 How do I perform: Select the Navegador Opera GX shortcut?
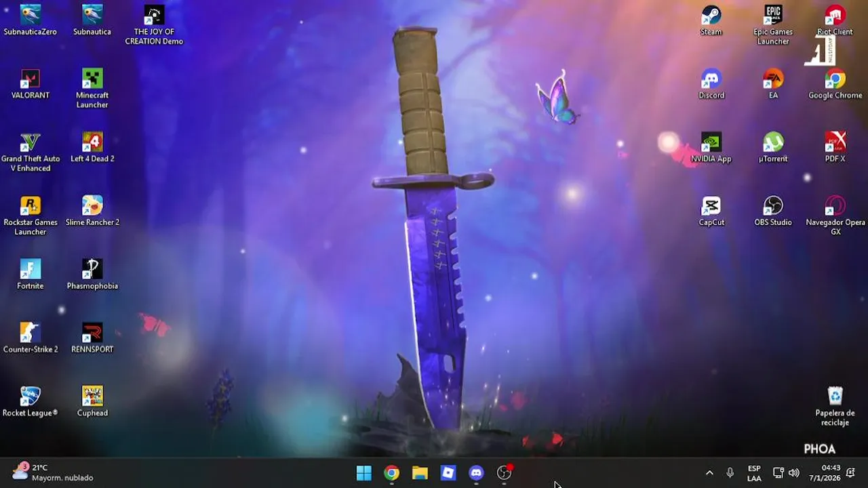click(835, 216)
